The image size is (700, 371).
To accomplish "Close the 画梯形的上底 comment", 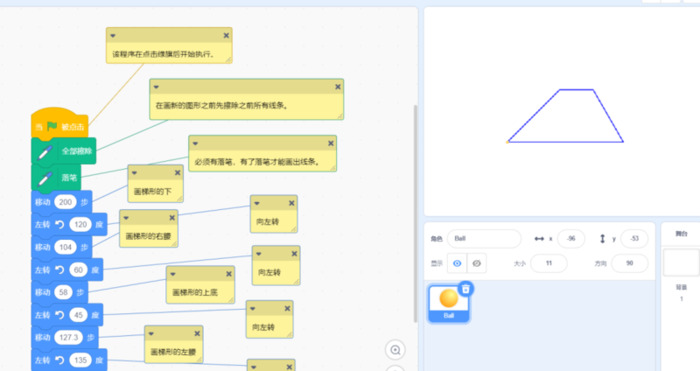I will point(229,274).
